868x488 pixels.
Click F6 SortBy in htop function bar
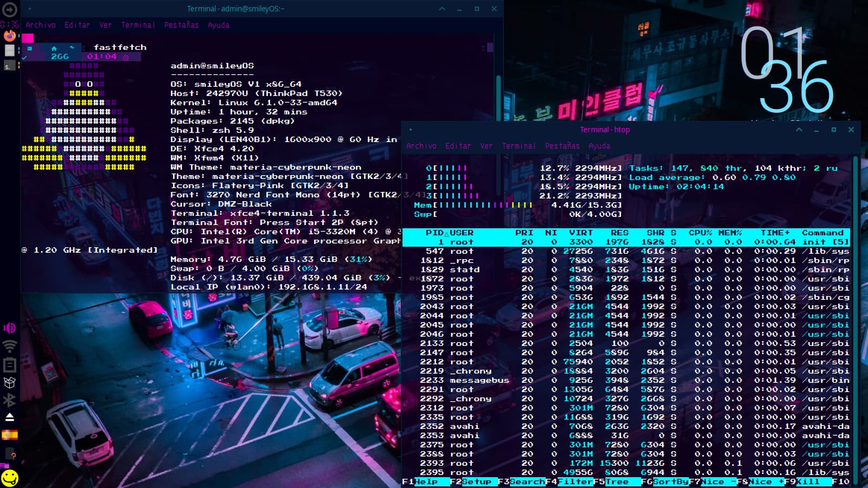pos(665,481)
